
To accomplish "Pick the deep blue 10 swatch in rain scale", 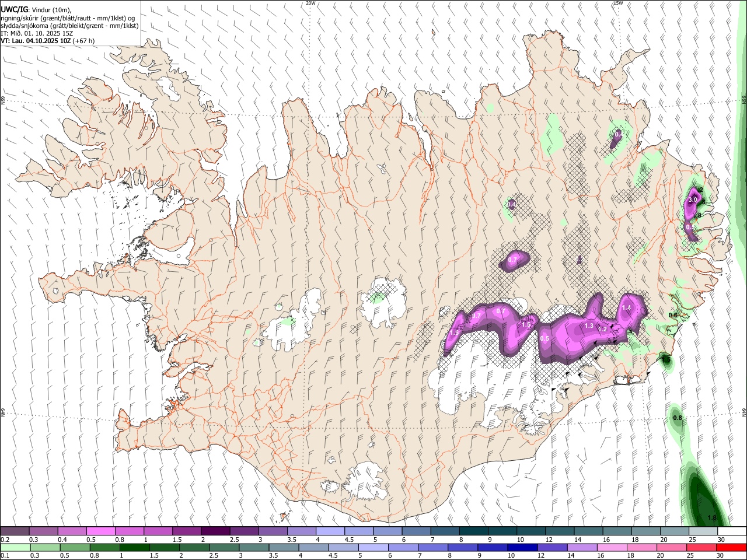I will tap(523, 548).
